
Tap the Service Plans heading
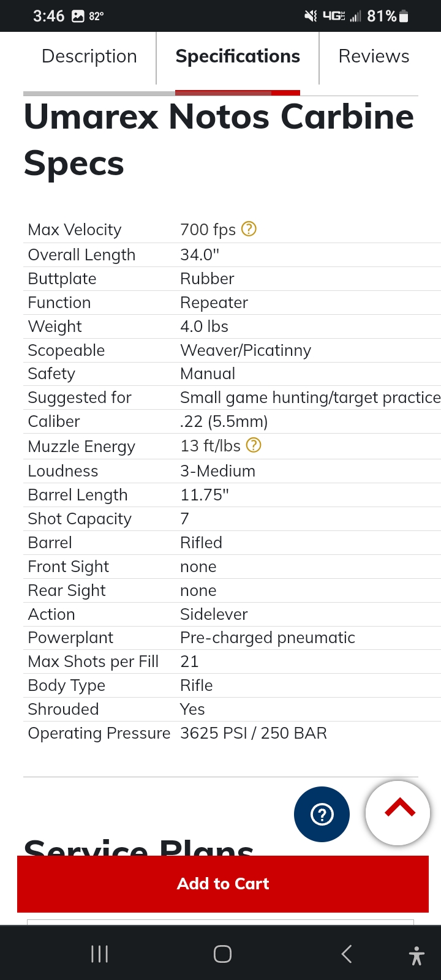(138, 846)
